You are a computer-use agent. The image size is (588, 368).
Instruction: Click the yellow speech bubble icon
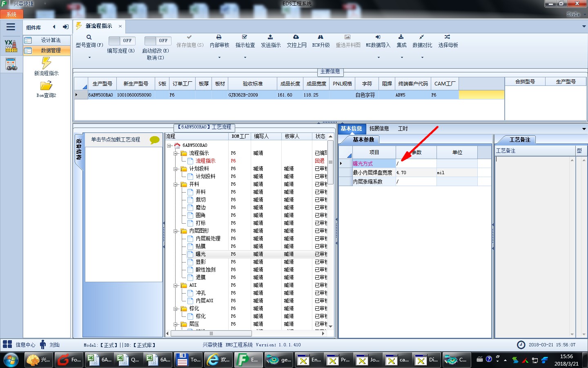[x=155, y=140]
